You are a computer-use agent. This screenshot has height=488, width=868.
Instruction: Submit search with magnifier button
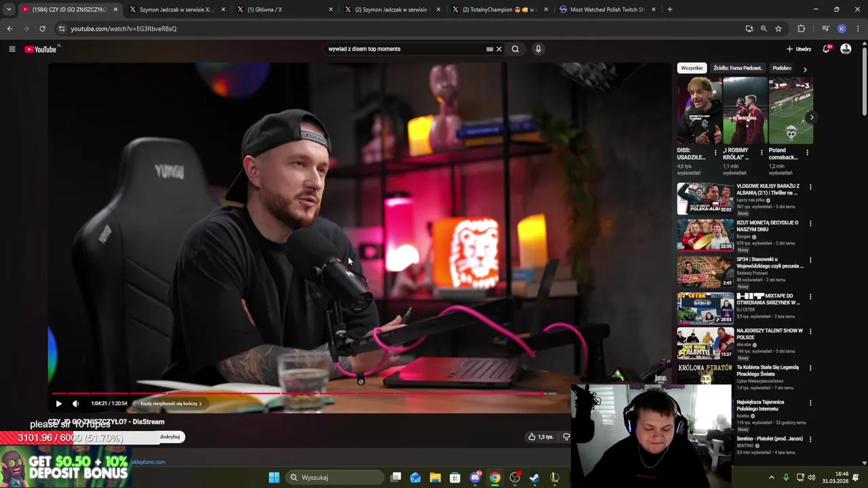click(515, 49)
